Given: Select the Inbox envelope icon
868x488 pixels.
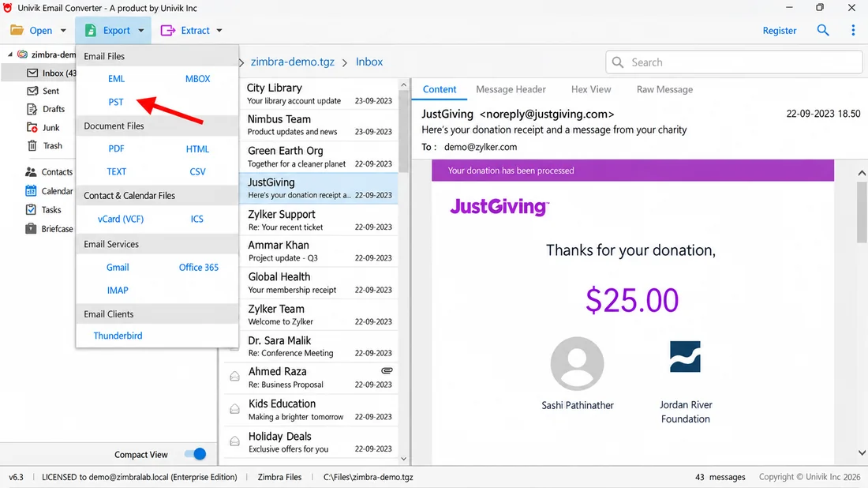Looking at the screenshot, I should click(x=32, y=73).
